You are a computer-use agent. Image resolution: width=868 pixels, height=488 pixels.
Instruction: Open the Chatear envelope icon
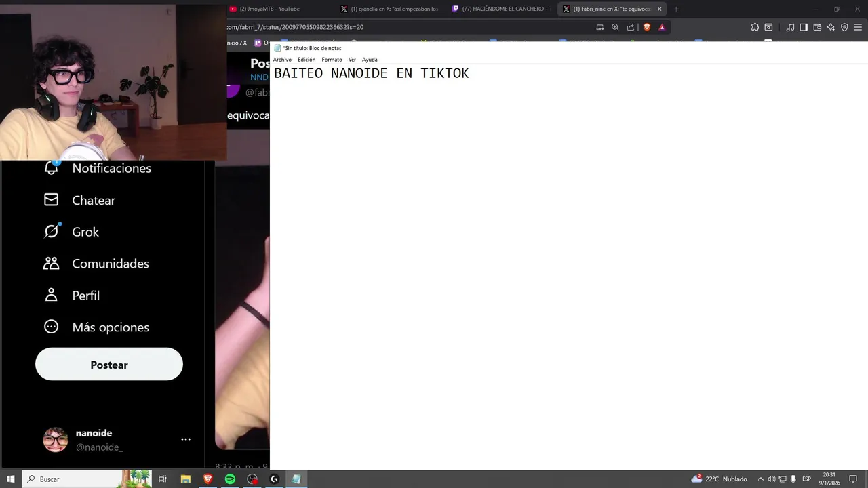click(51, 200)
